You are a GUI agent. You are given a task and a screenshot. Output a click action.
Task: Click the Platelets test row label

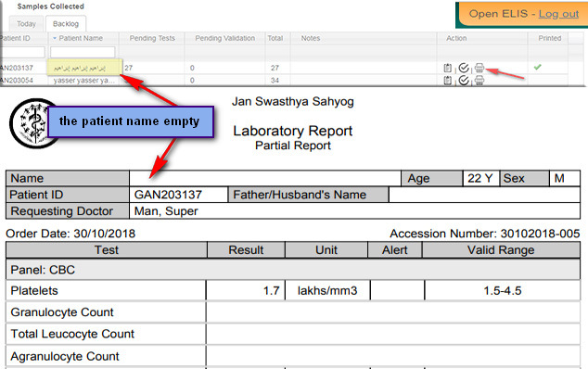click(x=34, y=290)
